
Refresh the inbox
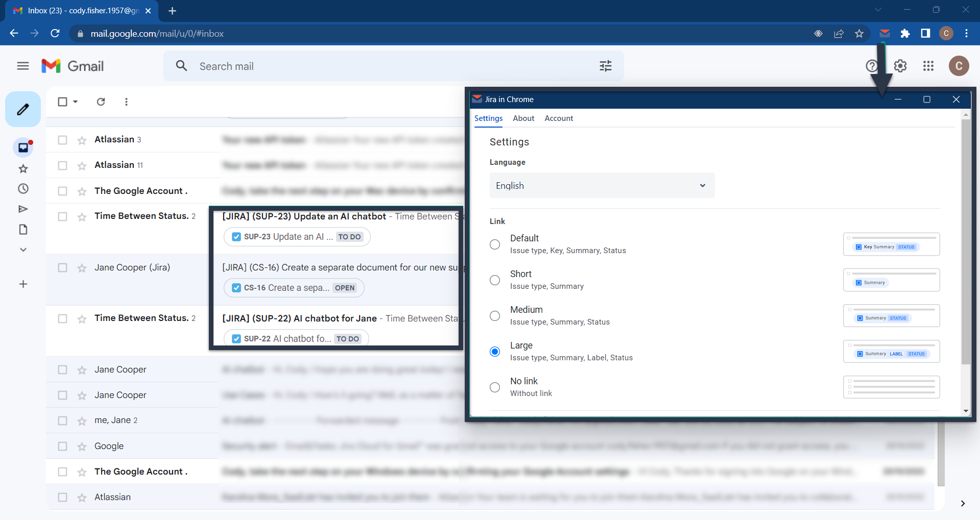pos(101,102)
